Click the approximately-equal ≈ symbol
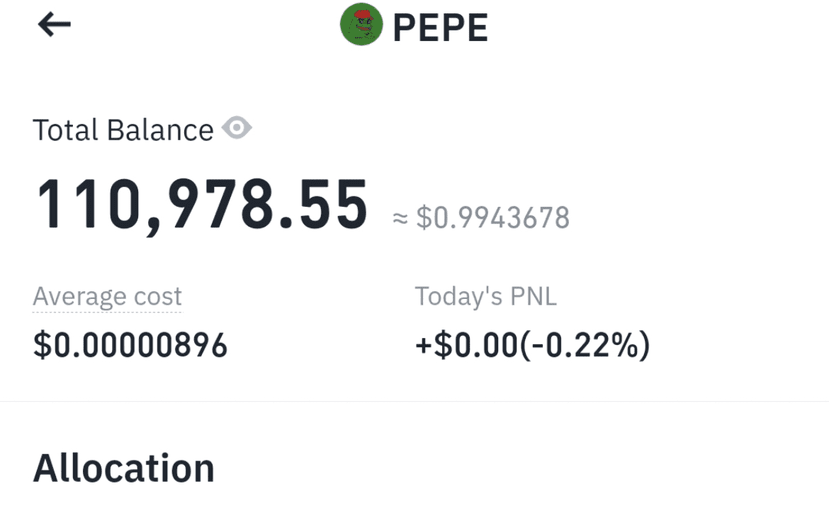Screen dimensions: 829x508 click(x=400, y=218)
